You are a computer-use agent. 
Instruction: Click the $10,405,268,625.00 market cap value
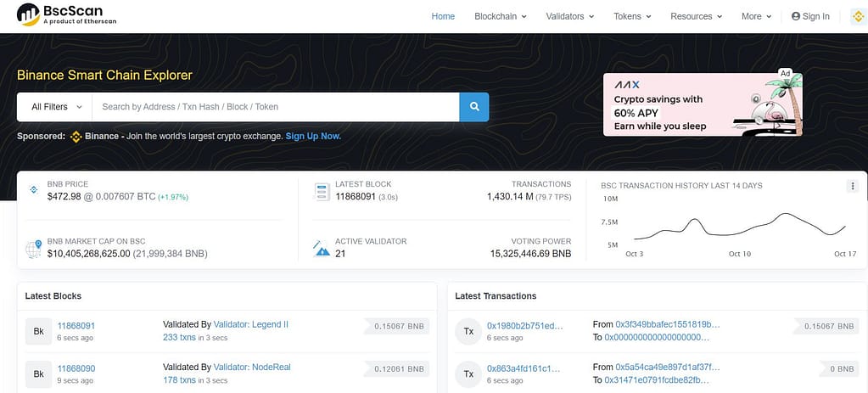(88, 254)
